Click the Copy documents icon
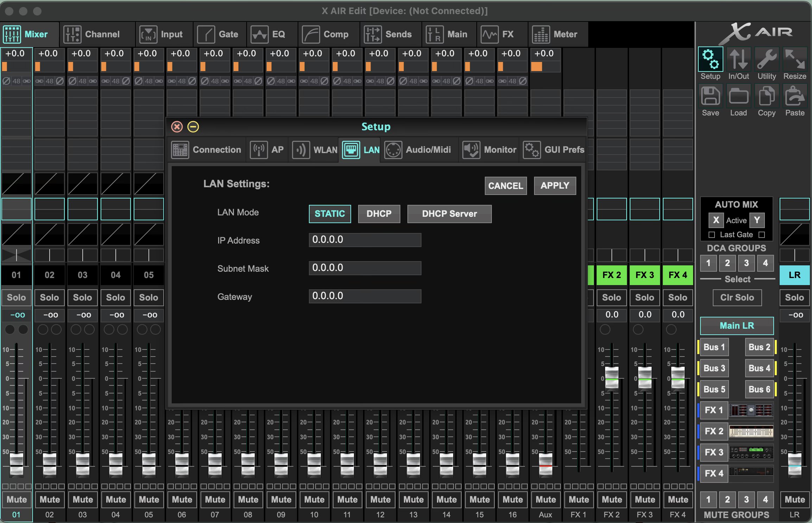The height and width of the screenshot is (523, 812). tap(767, 96)
